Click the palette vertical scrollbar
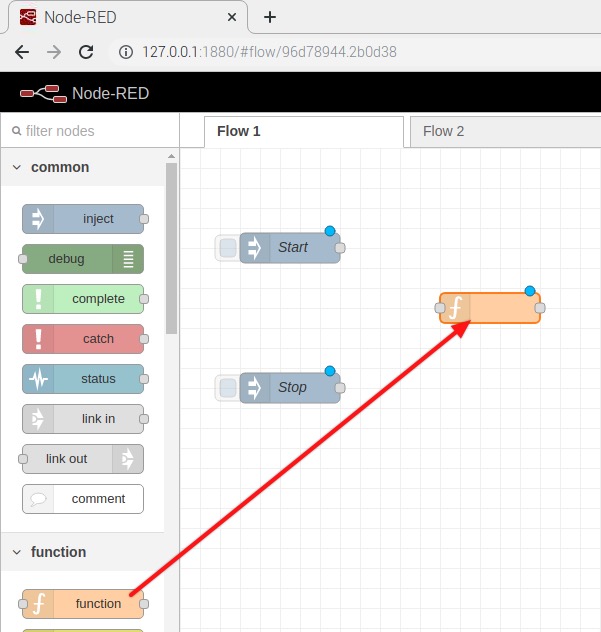601x632 pixels. tap(171, 250)
